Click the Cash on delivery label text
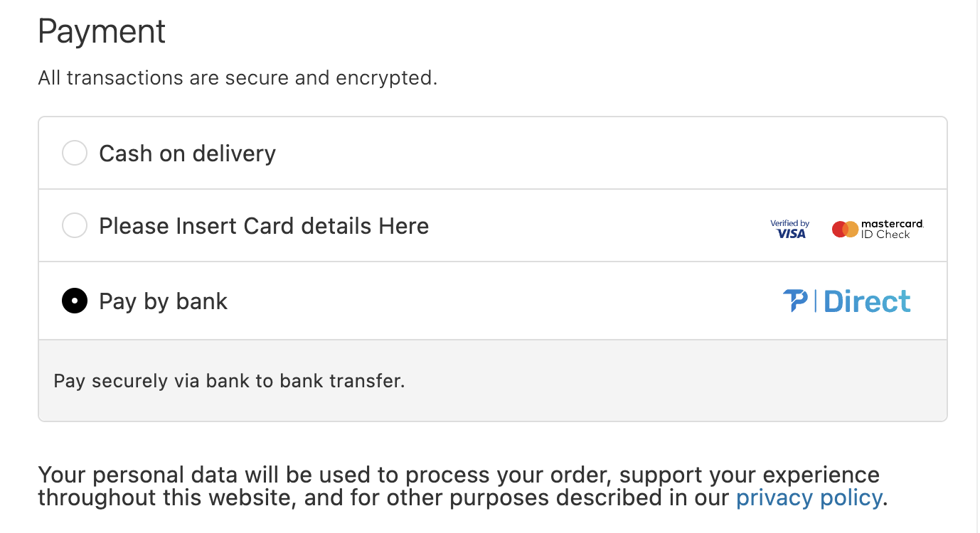The height and width of the screenshot is (533, 980). click(x=187, y=154)
